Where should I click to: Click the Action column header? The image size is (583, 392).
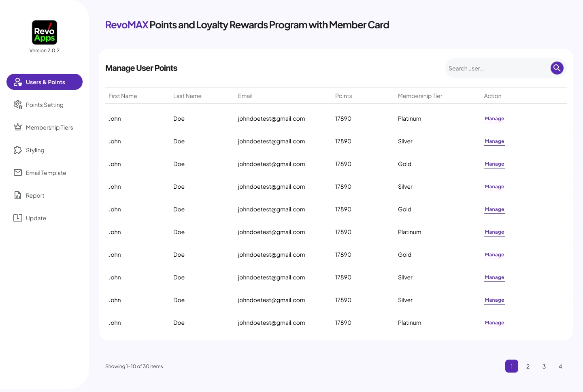click(493, 96)
